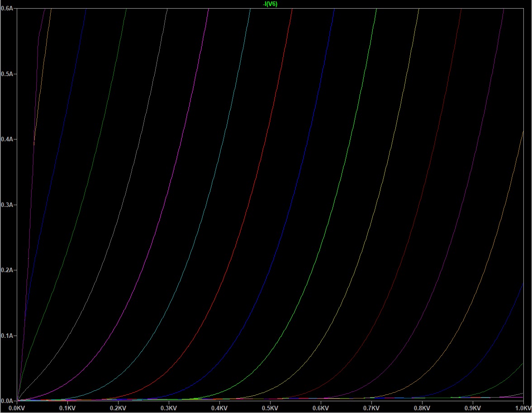Image resolution: width=532 pixels, height=413 pixels.
Task: Click the 0.0KV horizontal axis label
Action: (17, 408)
